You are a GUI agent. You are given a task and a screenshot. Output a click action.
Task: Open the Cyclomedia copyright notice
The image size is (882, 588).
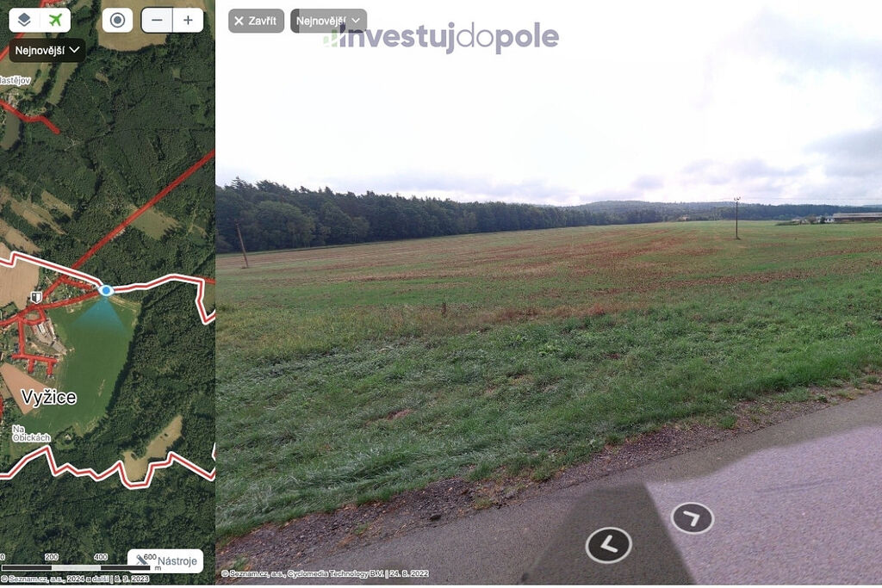(x=325, y=573)
